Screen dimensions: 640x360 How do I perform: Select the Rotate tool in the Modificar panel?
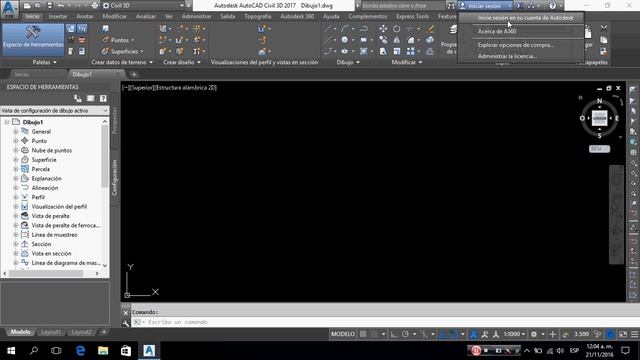(396, 29)
